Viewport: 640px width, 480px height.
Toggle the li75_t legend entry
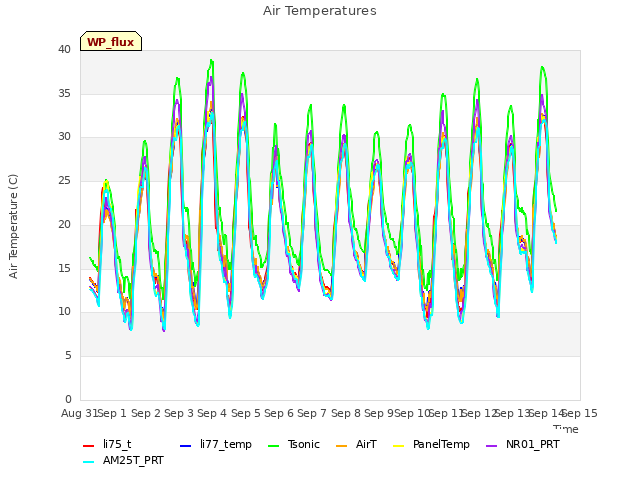107,444
